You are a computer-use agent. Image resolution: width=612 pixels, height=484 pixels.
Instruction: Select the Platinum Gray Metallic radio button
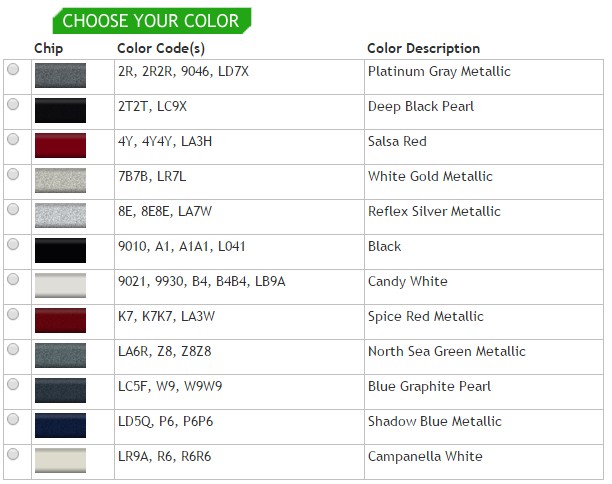pos(13,70)
